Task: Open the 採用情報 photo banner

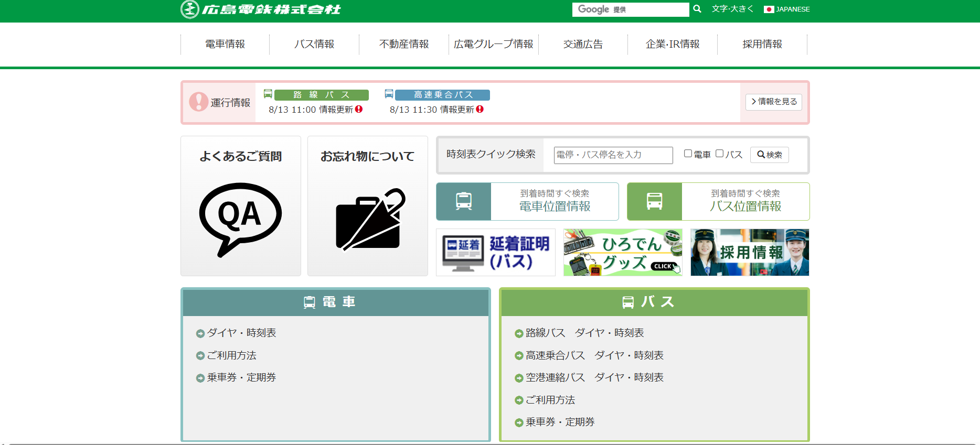Action: (x=750, y=252)
